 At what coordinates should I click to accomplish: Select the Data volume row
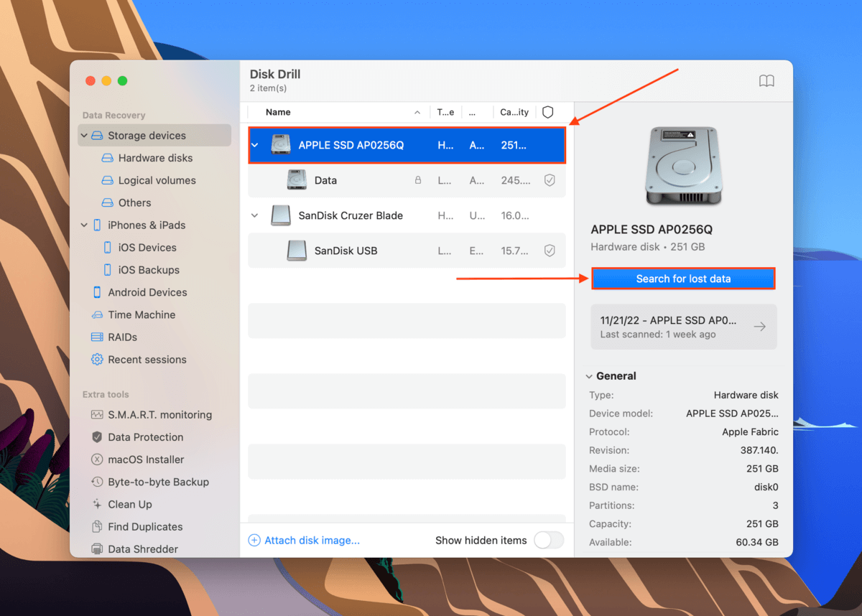[407, 180]
